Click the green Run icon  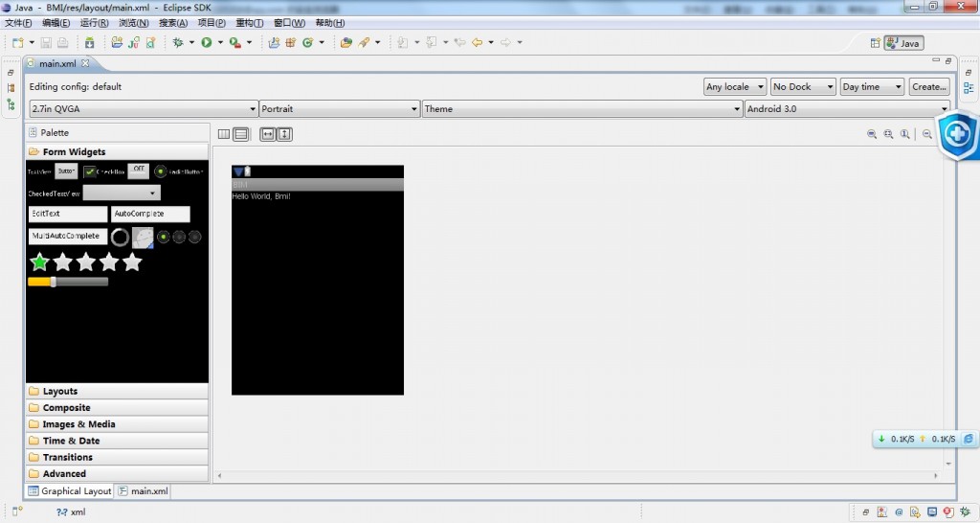coord(207,42)
